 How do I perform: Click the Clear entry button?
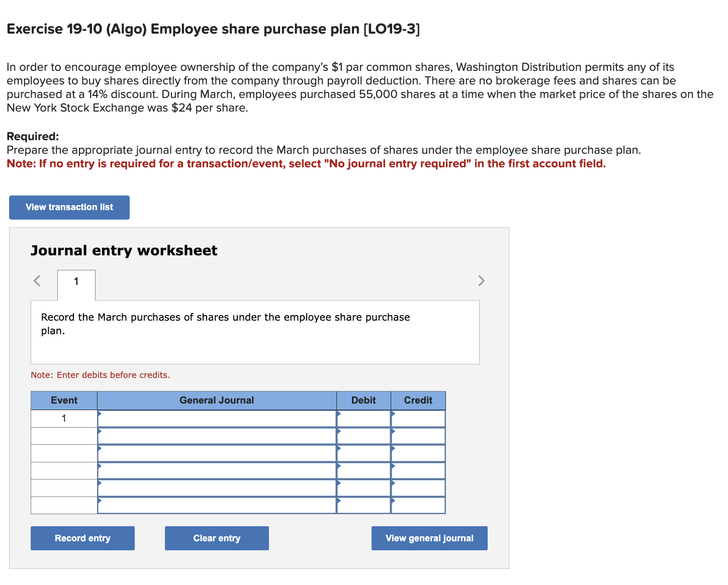(216, 538)
